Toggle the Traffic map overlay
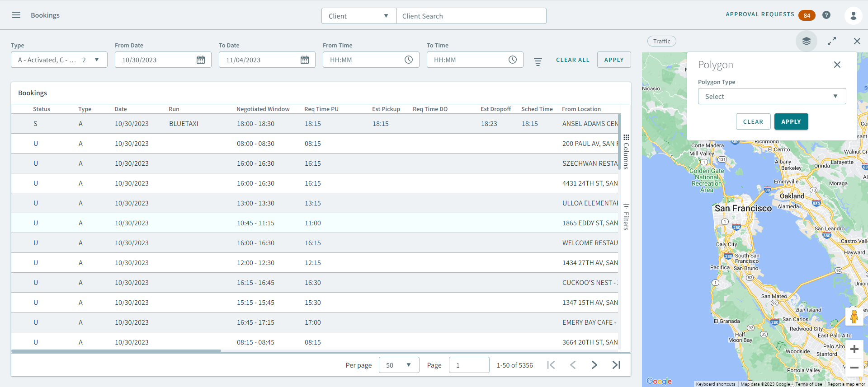The width and height of the screenshot is (868, 387). [662, 42]
